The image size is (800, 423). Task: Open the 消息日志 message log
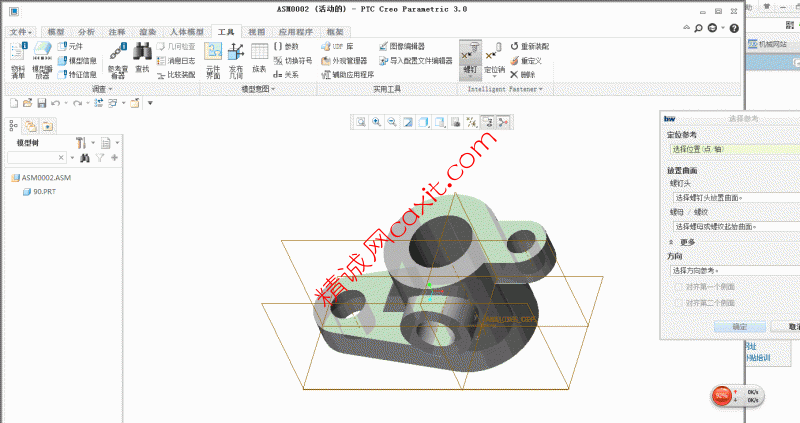tap(176, 61)
